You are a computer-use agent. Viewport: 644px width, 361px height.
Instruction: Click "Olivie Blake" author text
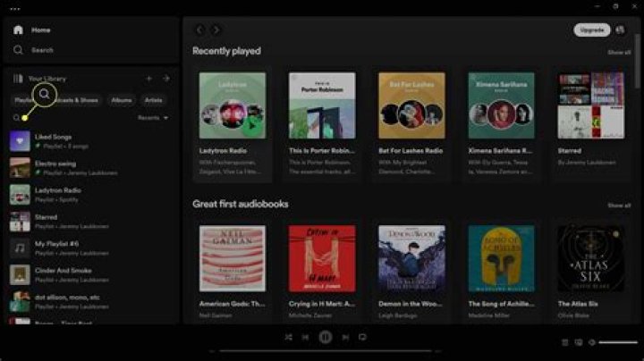point(573,315)
